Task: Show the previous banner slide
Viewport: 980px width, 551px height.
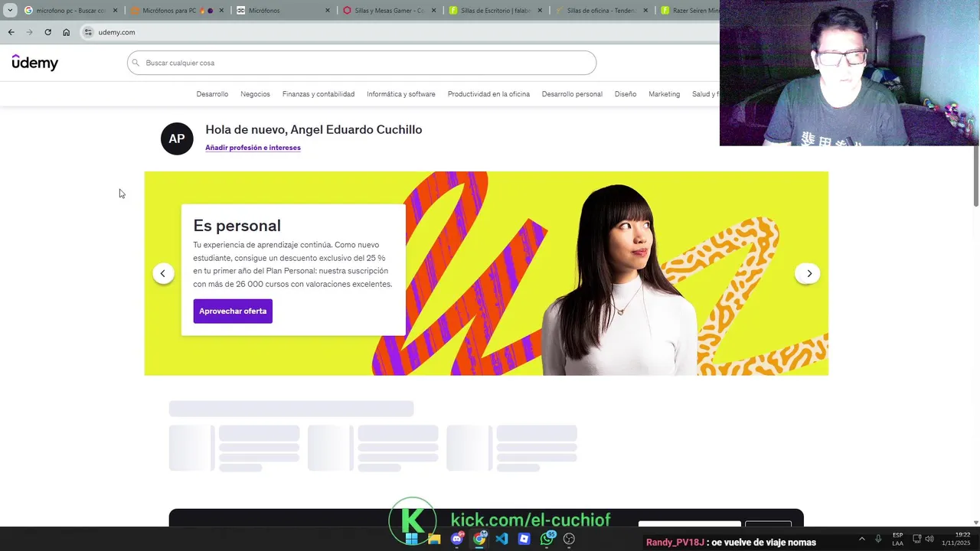Action: coord(162,273)
